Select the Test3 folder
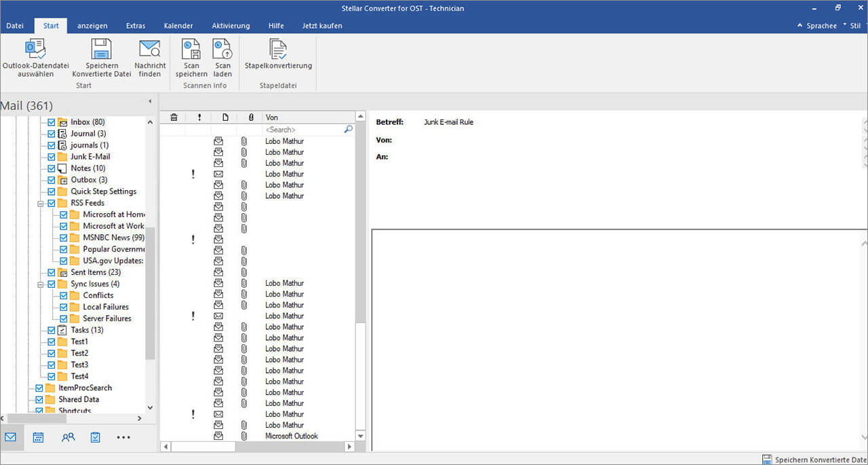 (x=79, y=365)
